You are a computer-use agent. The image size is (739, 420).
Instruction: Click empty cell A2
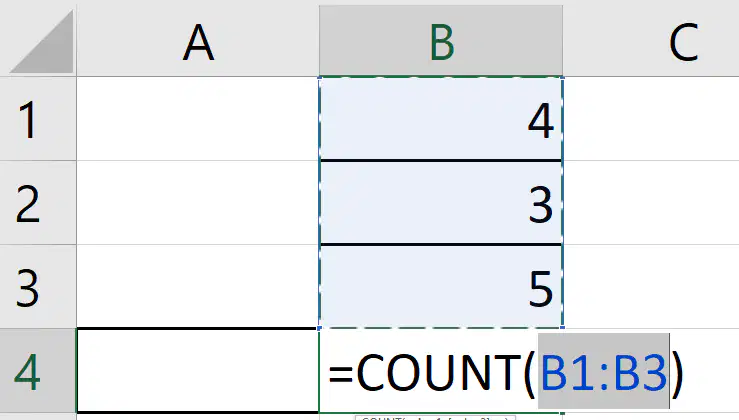click(198, 203)
